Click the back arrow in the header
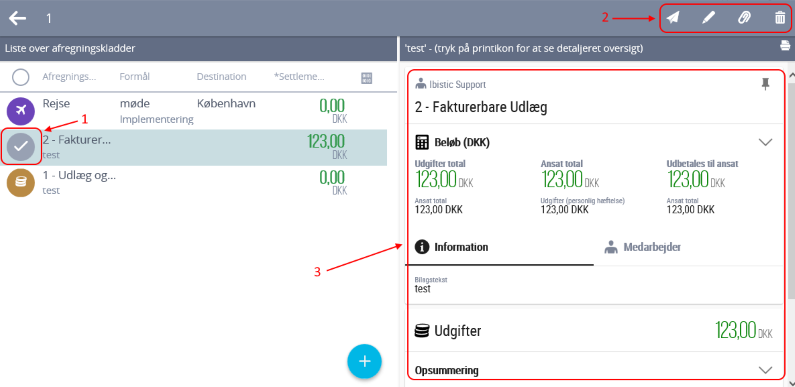This screenshot has width=795, height=387. 18,18
